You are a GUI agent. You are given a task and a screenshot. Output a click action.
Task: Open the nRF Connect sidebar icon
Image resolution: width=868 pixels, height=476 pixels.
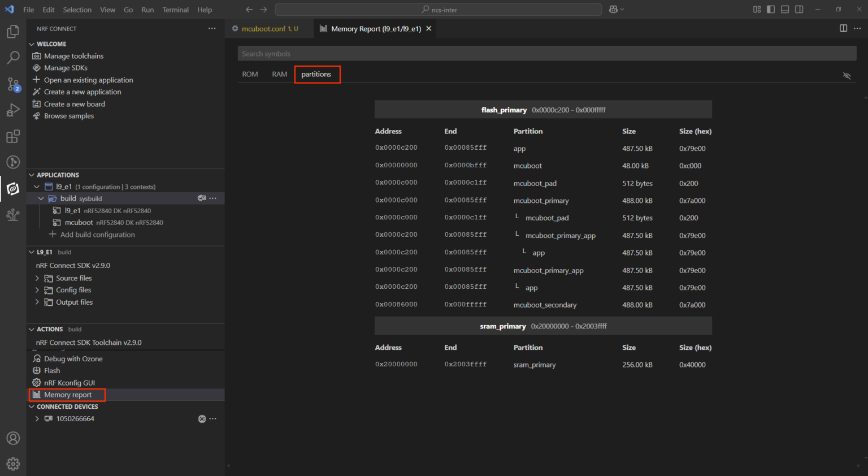(13, 189)
